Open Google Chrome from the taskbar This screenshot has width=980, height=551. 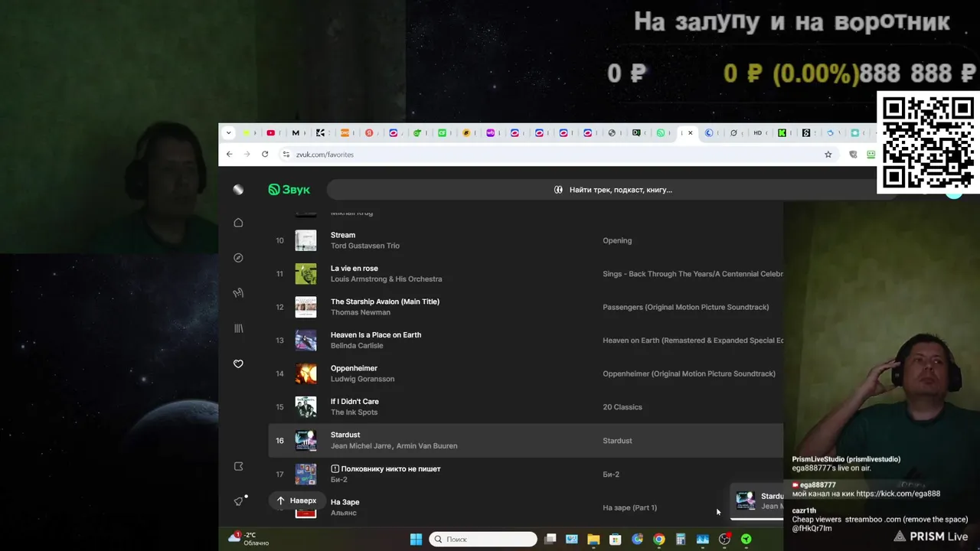pos(658,540)
